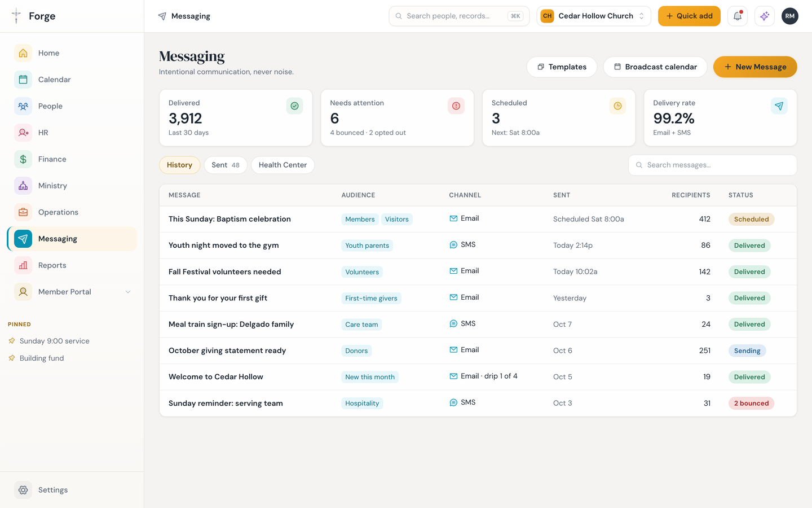Click the Visitors audience tag
This screenshot has height=508, width=812.
(x=397, y=219)
